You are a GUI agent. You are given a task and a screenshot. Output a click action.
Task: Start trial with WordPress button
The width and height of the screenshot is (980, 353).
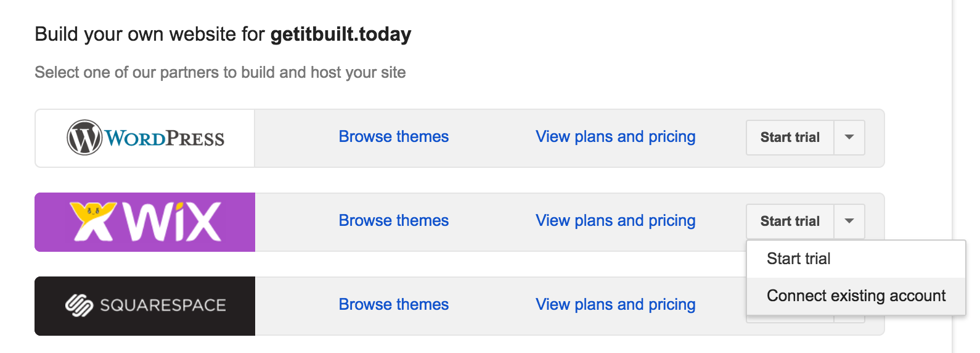790,137
